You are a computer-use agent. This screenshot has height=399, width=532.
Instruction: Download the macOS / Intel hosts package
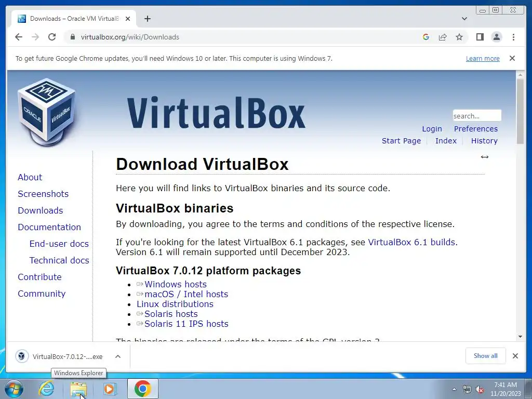click(187, 294)
